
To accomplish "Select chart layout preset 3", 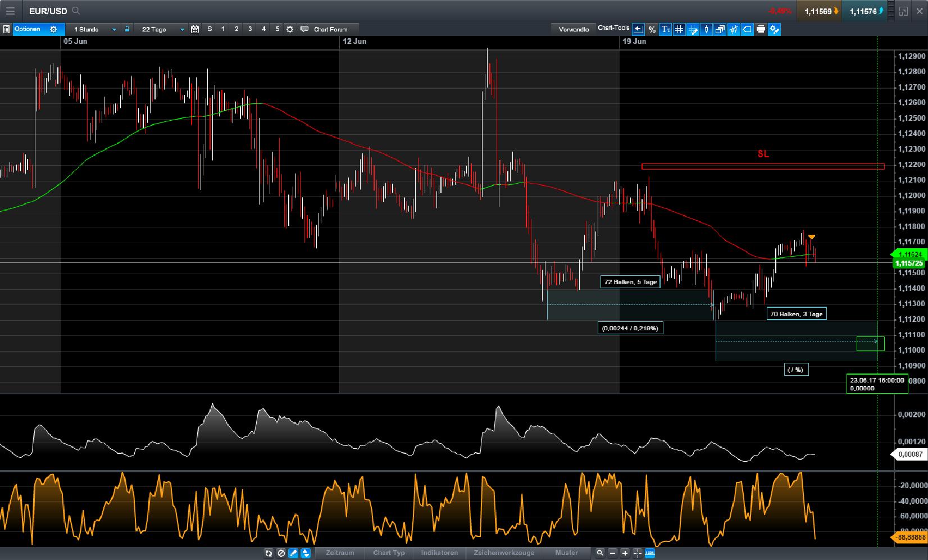I will click(x=250, y=29).
